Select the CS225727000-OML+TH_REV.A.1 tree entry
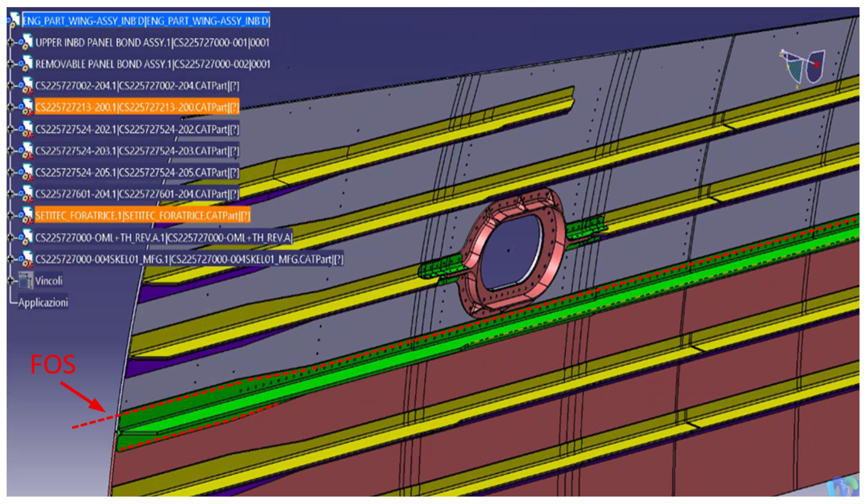This screenshot has height=504, width=866. click(x=163, y=238)
